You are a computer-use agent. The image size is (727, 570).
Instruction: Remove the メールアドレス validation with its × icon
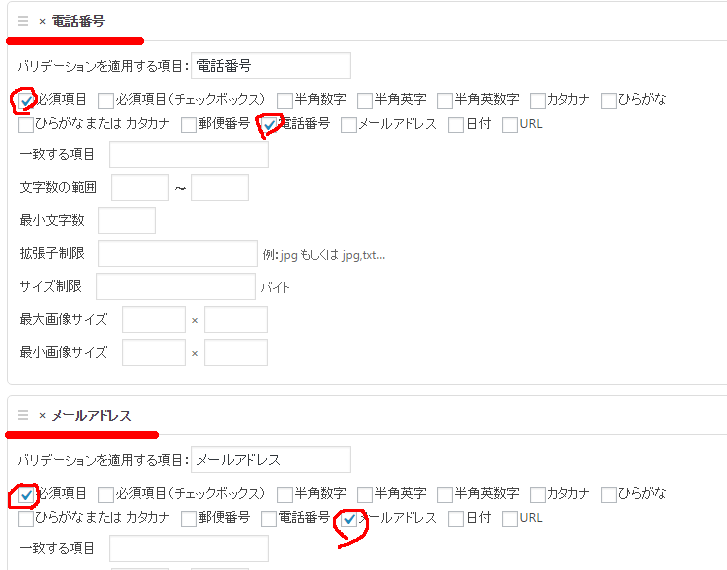point(42,416)
